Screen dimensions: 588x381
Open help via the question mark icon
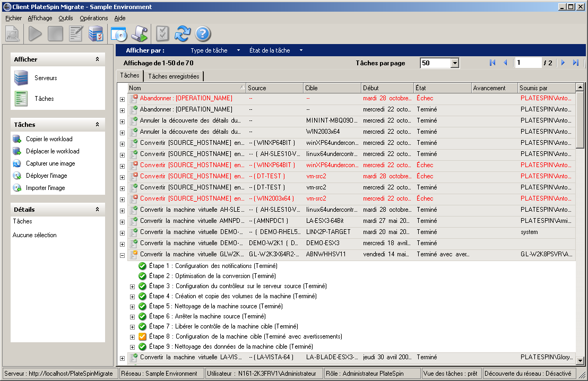tap(203, 34)
